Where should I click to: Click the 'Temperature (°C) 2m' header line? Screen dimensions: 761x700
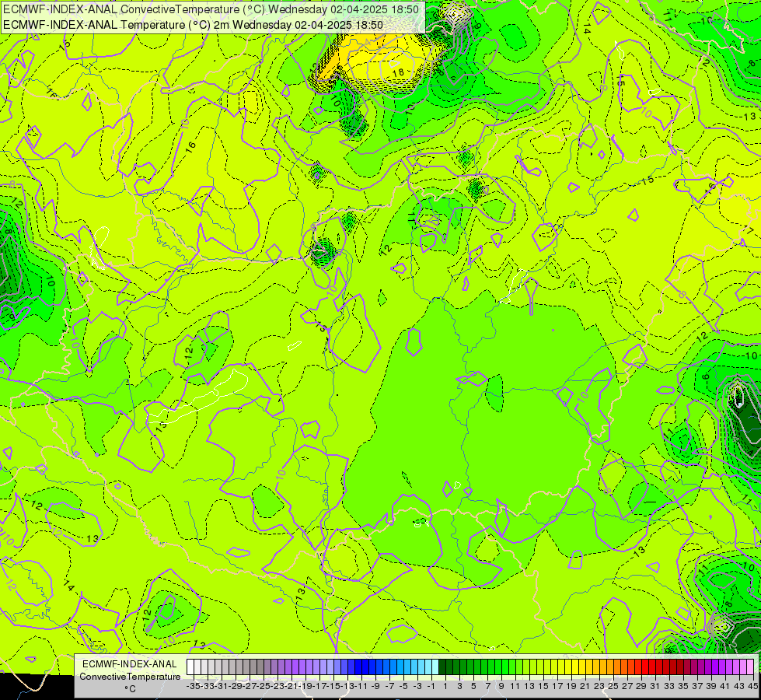pos(193,25)
